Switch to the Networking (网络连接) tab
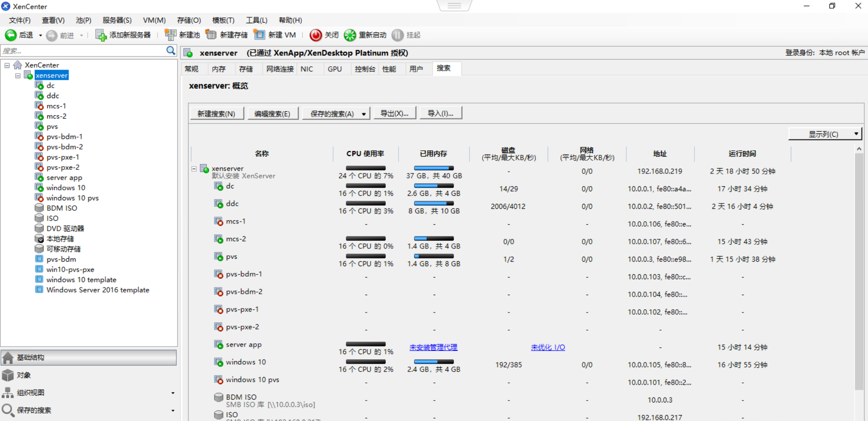This screenshot has width=868, height=421. 280,69
